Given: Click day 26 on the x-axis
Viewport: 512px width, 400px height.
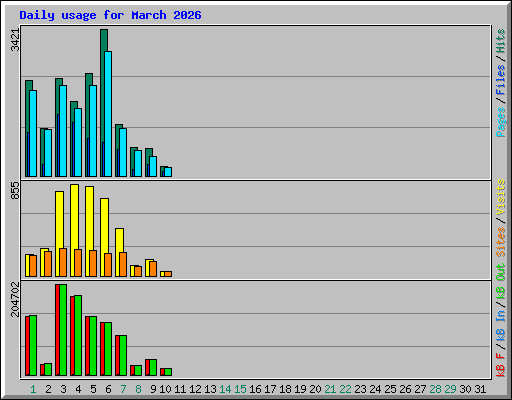Looking at the screenshot, I should click(405, 389).
